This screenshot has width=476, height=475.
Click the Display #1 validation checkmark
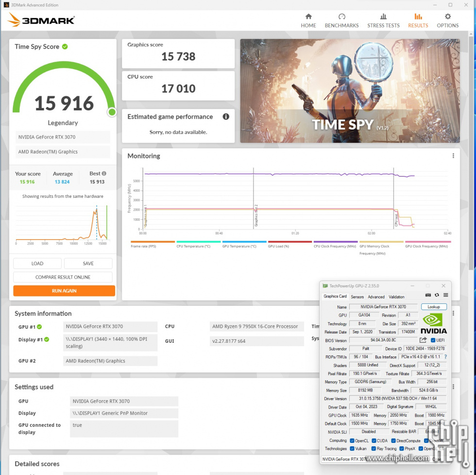[47, 339]
